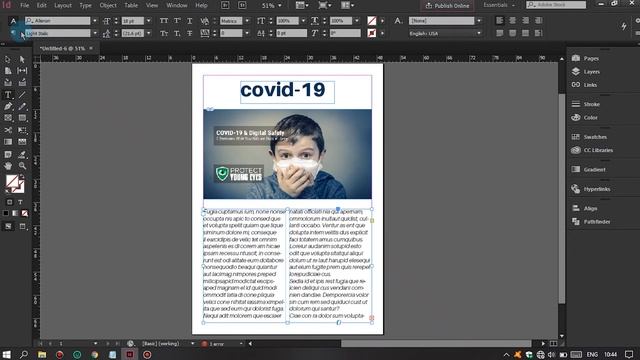Toggle Strikethrough formatting
Screen dimensions: 640x360
point(190,33)
